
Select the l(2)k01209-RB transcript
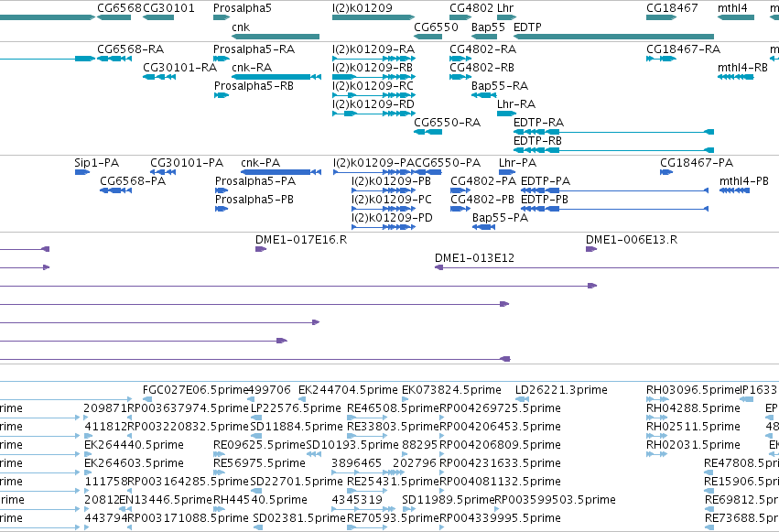pos(373,77)
